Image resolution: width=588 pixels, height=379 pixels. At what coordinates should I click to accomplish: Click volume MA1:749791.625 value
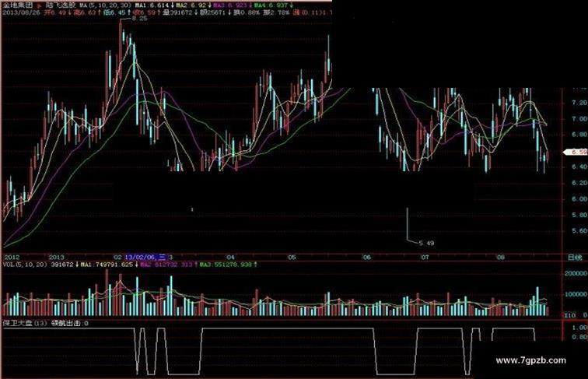click(107, 265)
